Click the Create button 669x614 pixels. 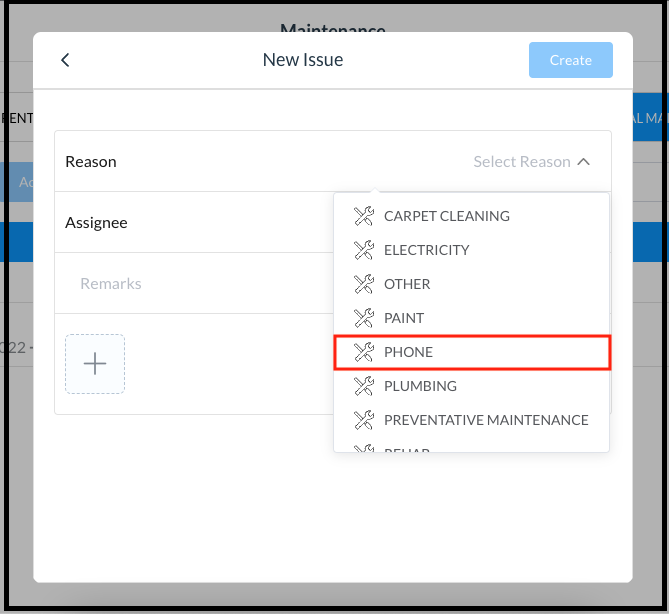point(570,60)
